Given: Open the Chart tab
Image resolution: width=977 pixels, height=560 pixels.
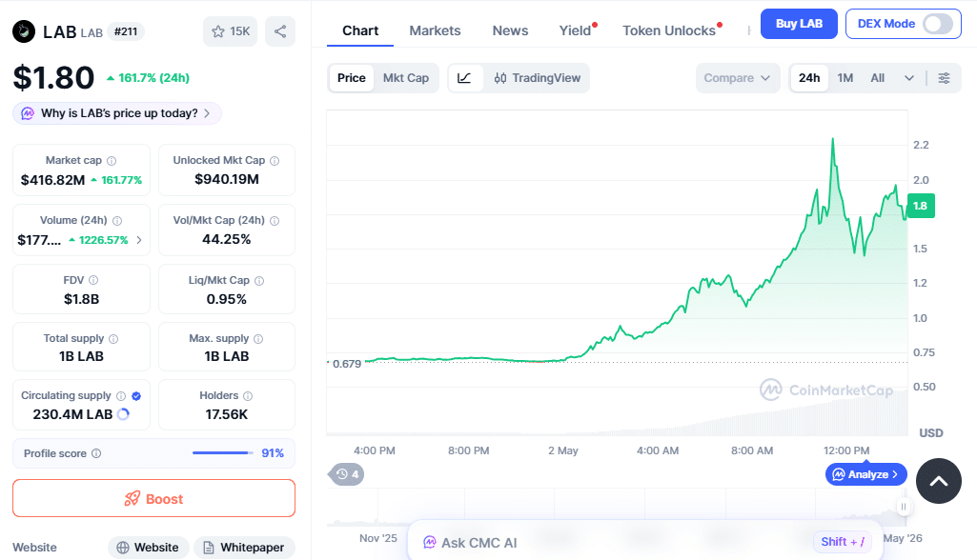Looking at the screenshot, I should coord(360,30).
